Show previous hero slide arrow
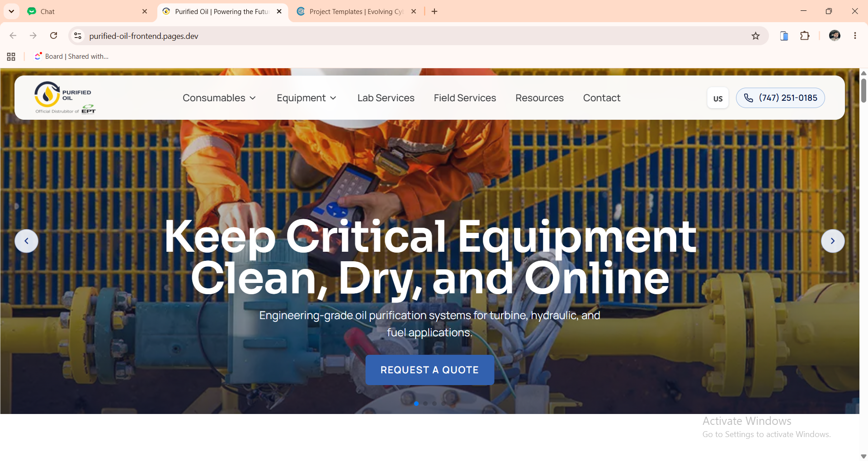Screen dimensions: 868x461 (x=27, y=241)
